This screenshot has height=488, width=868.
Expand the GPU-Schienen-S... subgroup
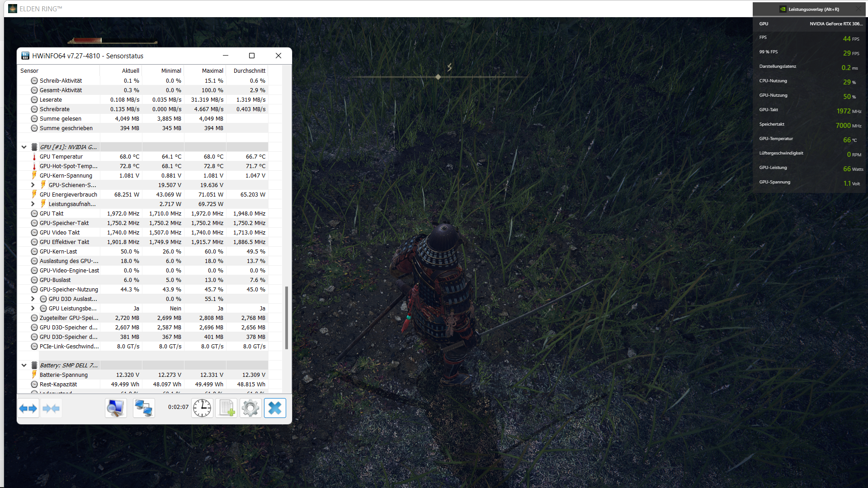[33, 185]
